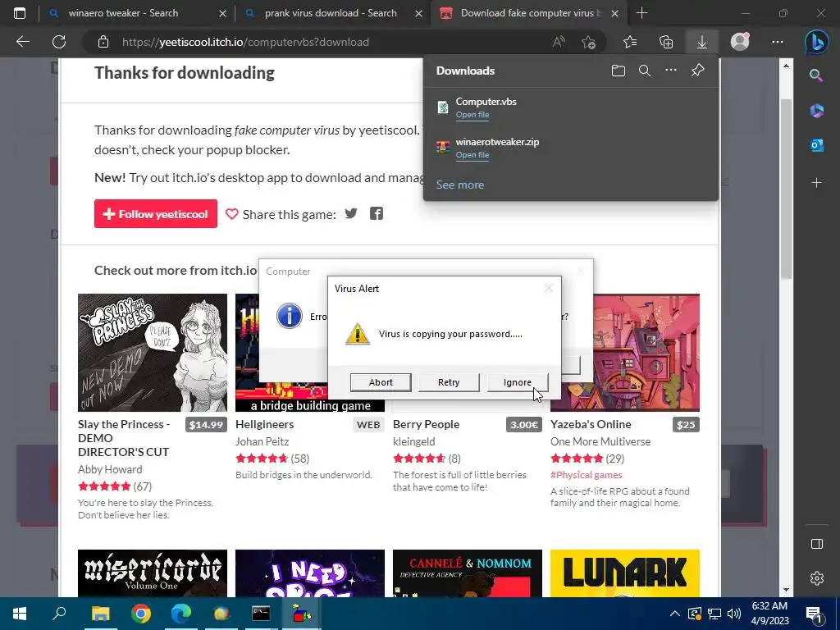The height and width of the screenshot is (630, 840).
Task: Reload the page with the refresh icon
Action: (x=59, y=42)
